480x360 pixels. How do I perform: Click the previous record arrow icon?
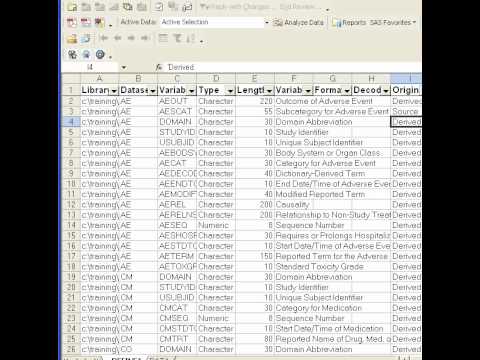[x=117, y=38]
